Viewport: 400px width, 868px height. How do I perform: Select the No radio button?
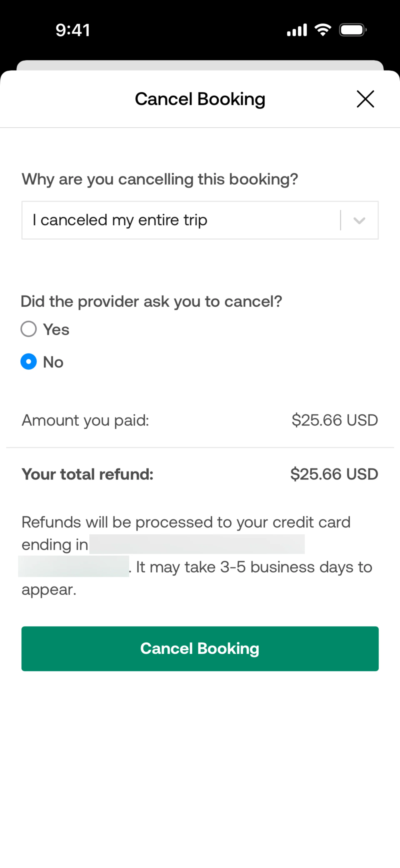pos(29,362)
